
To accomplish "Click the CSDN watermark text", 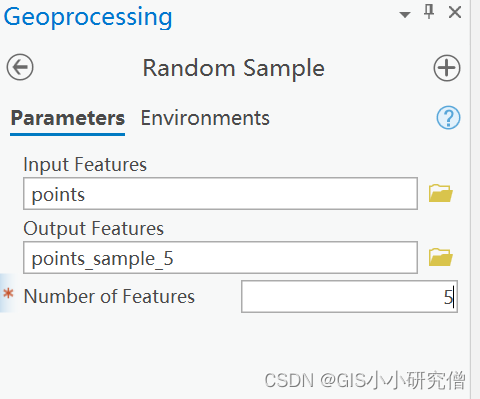I will tap(365, 380).
